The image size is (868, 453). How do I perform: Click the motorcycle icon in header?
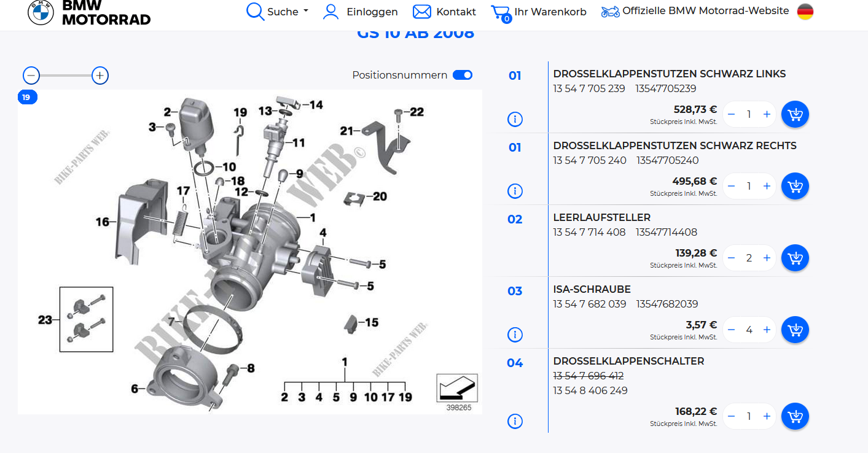click(610, 11)
